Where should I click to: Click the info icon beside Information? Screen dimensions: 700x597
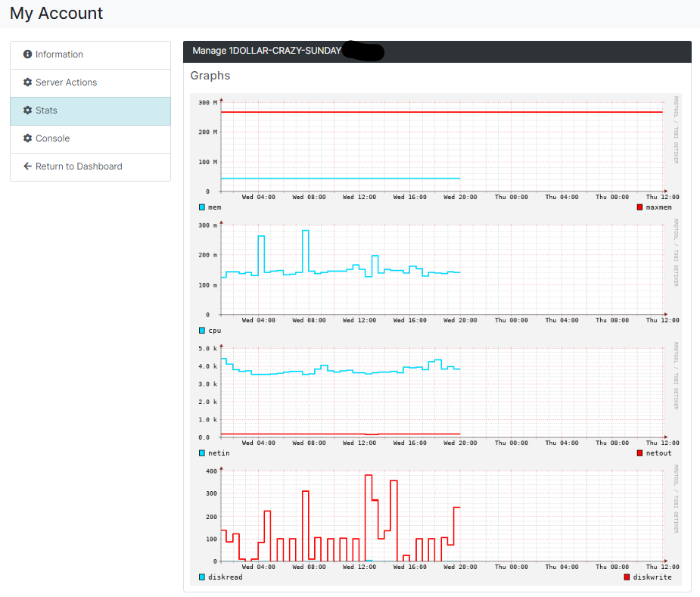[x=28, y=54]
